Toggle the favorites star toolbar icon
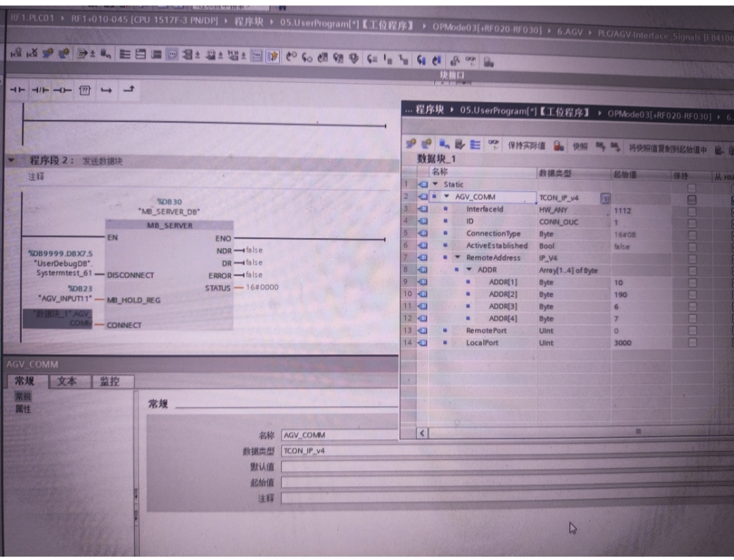The height and width of the screenshot is (560, 734). (x=272, y=56)
